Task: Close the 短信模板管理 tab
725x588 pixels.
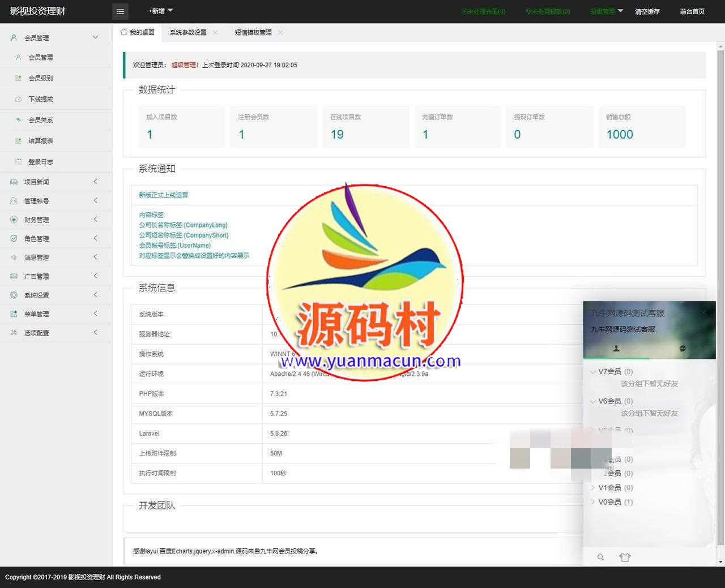Action: click(280, 32)
